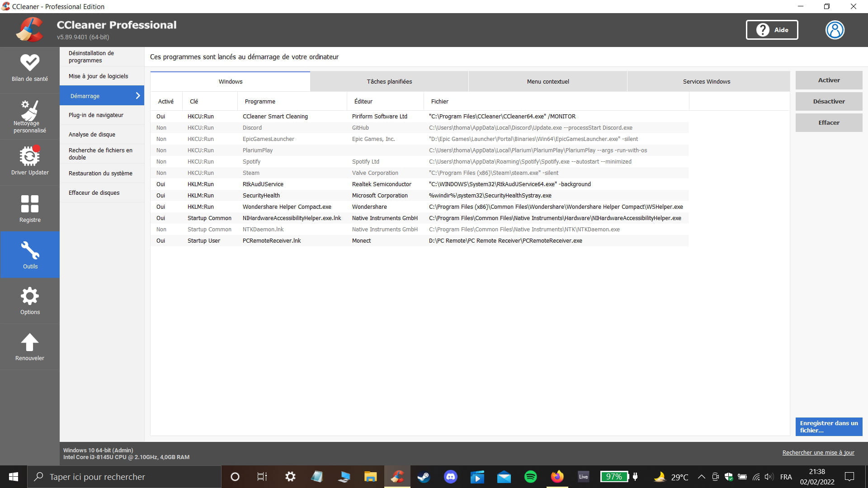Open File Explorer on taskbar
Image resolution: width=868 pixels, height=488 pixels.
pyautogui.click(x=371, y=477)
